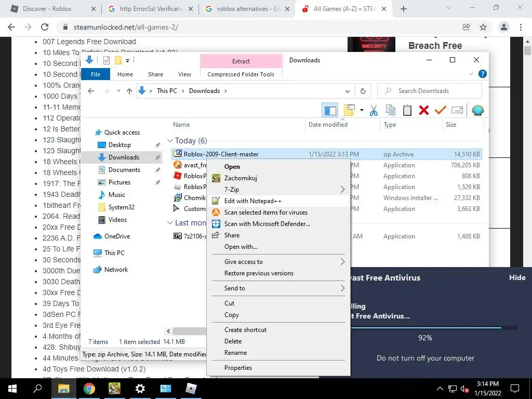Viewport: 532px width, 399px height.
Task: Select Scan with Microsoft Defender
Action: [x=278, y=223]
